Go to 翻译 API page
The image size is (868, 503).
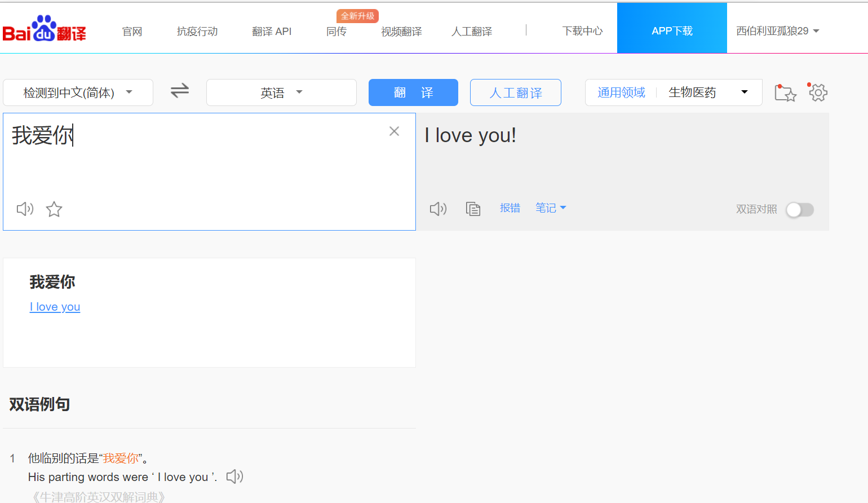point(272,32)
